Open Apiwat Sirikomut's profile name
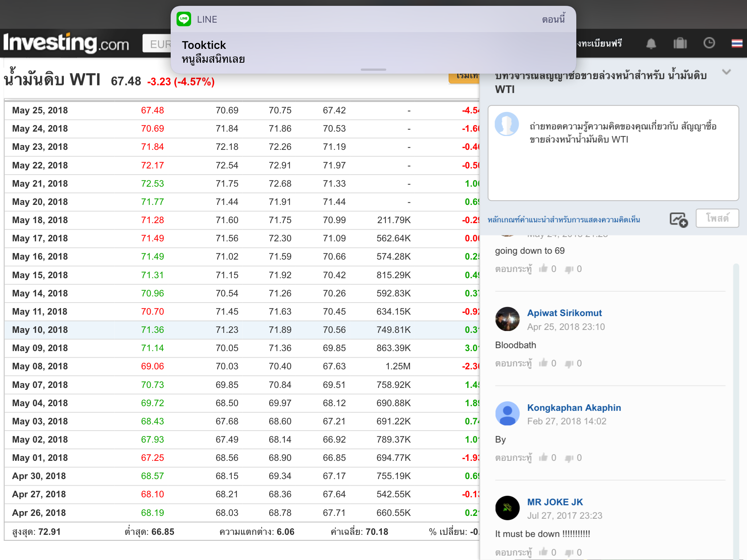Viewport: 747px width, 560px height. coord(564,313)
